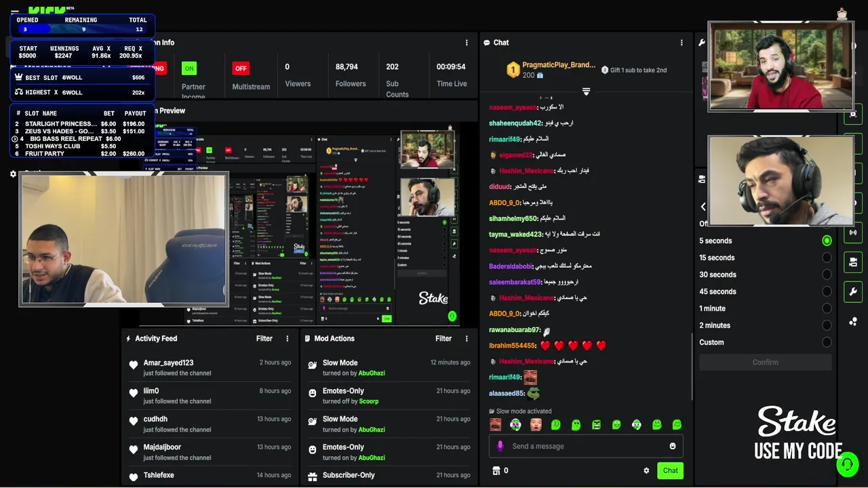Open the green support headset bubble
Screen dimensions: 868x488
[x=846, y=465]
